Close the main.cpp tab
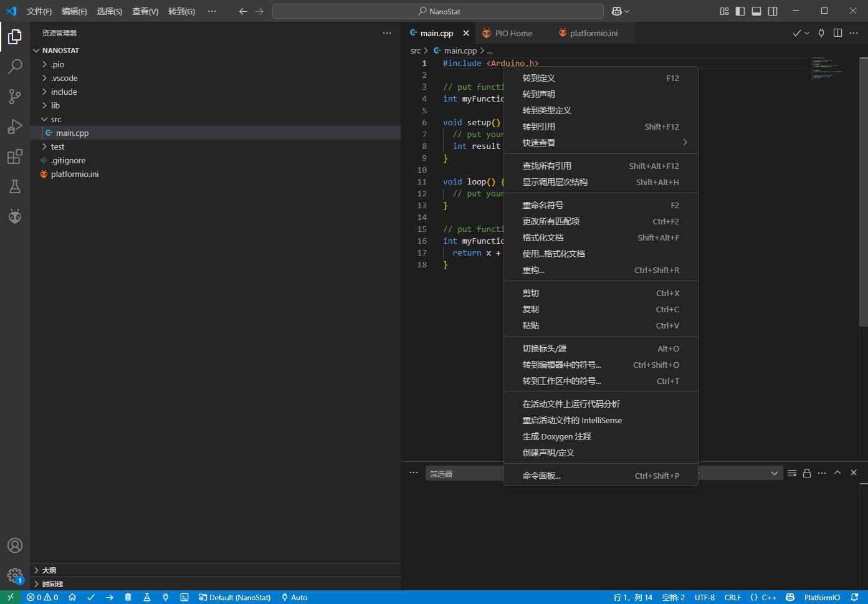868x604 pixels. (466, 33)
